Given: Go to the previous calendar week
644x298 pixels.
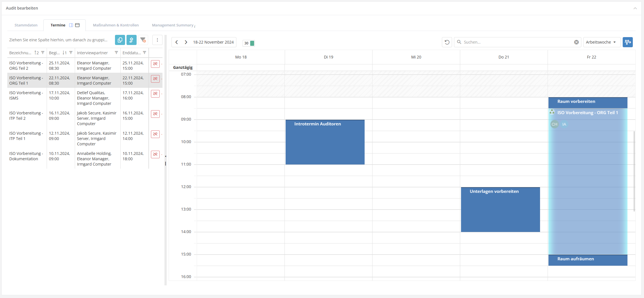Looking at the screenshot, I should pos(177,42).
